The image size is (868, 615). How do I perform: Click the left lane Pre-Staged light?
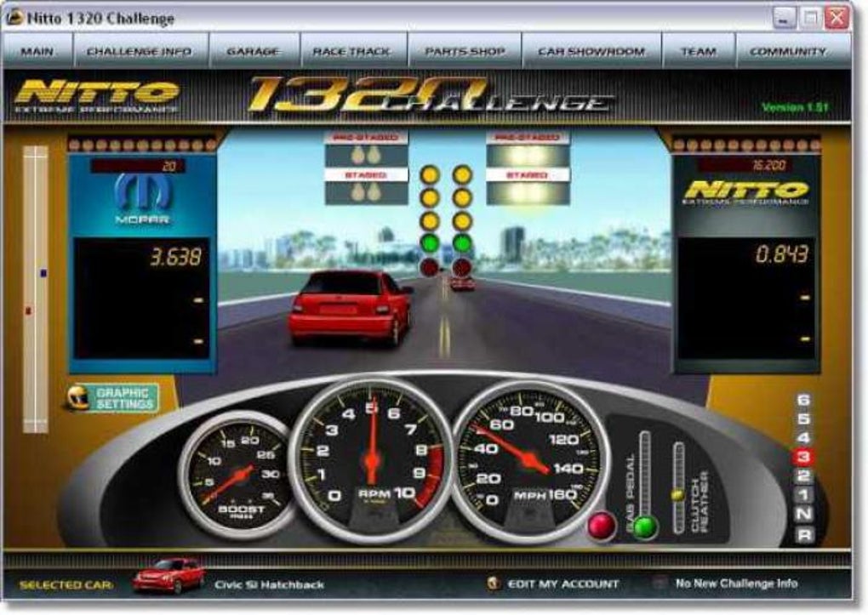pos(367,156)
